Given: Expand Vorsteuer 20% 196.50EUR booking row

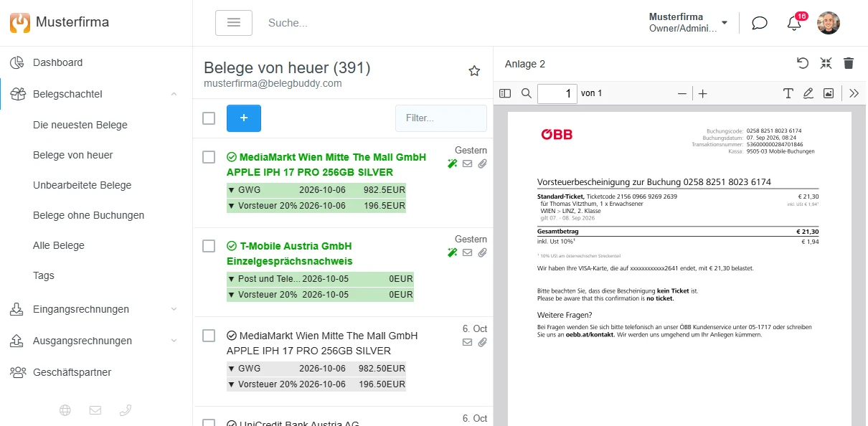Looking at the screenshot, I should click(316, 384).
